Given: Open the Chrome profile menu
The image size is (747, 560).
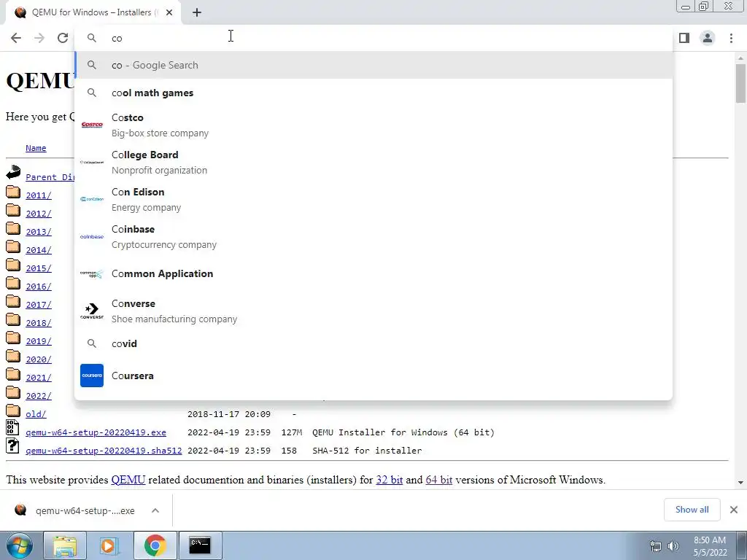Looking at the screenshot, I should [708, 38].
